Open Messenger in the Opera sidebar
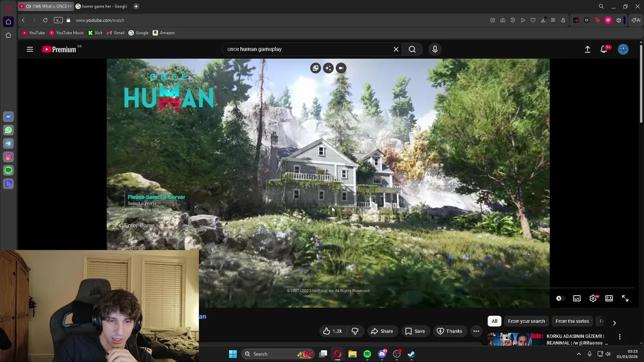The image size is (644, 362). 8,117
